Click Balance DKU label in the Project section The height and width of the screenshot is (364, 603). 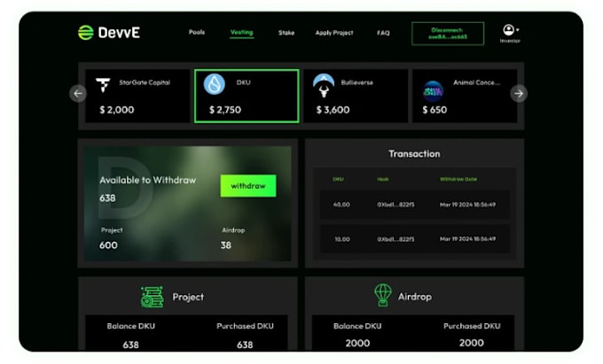coord(130,326)
